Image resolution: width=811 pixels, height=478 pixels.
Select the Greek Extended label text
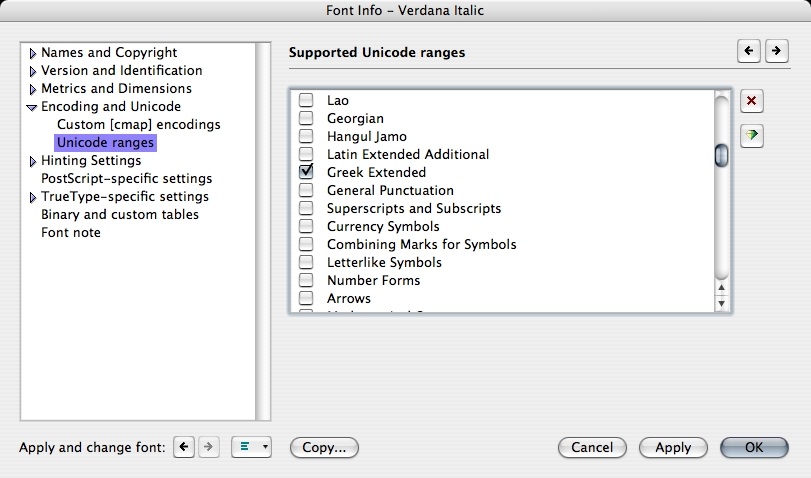376,172
